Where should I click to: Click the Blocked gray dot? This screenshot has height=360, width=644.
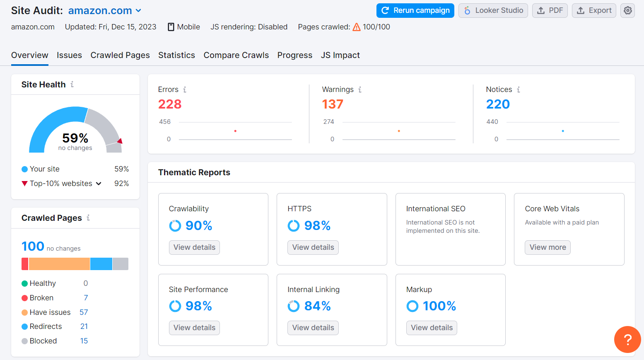[24, 341]
